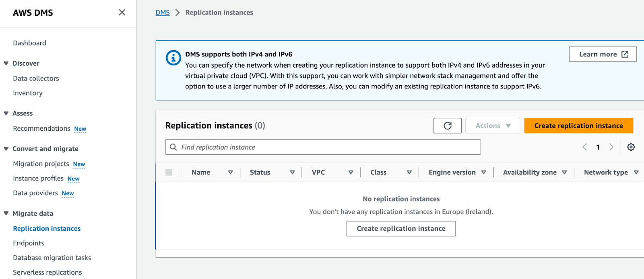The height and width of the screenshot is (279, 644).
Task: Sort by Engine version column arrow
Action: pos(483,172)
